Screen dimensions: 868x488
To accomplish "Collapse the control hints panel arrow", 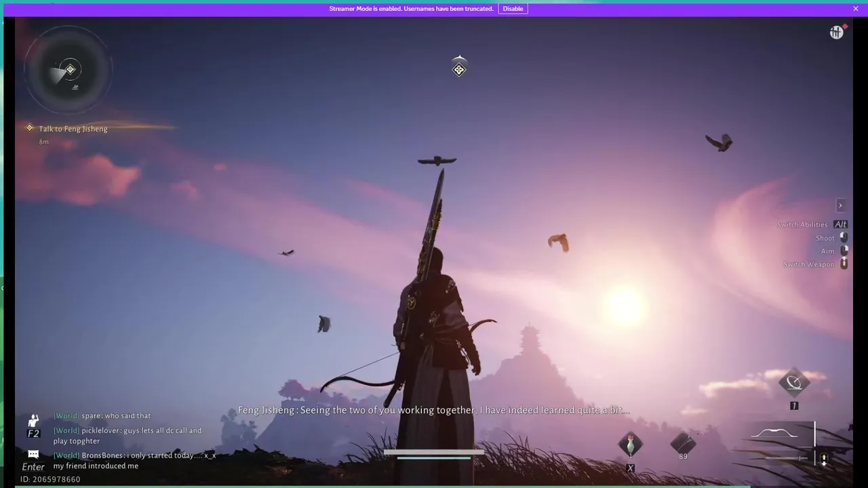I will 840,205.
